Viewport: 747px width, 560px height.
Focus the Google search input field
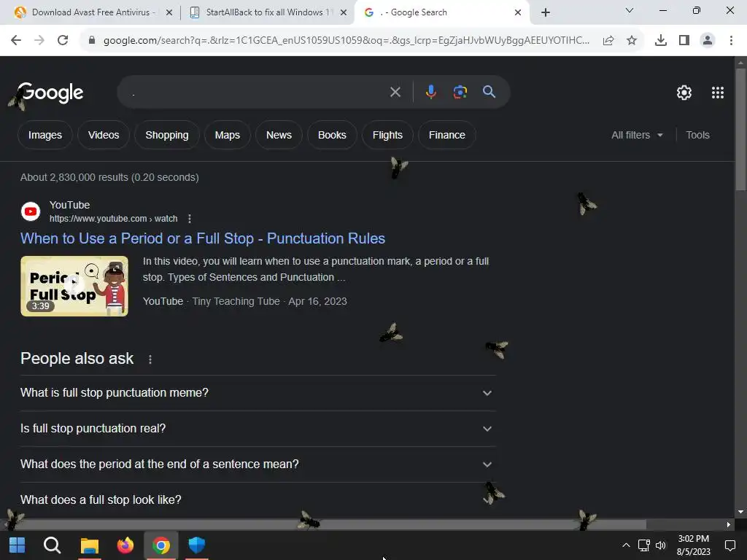point(258,92)
